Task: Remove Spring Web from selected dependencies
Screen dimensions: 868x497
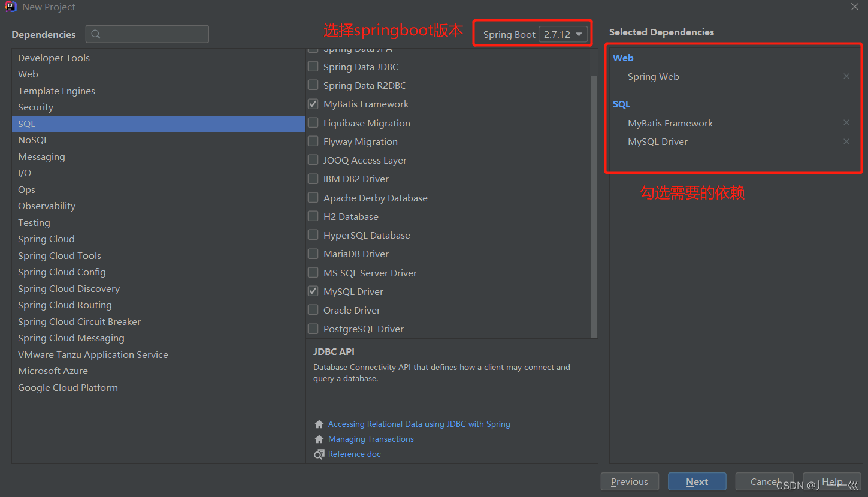Action: pyautogui.click(x=846, y=76)
